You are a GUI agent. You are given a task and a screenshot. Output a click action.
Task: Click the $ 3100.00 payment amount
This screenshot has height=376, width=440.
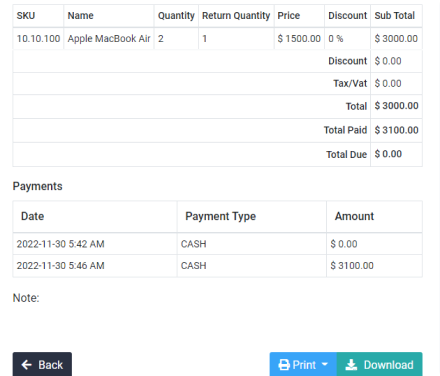352,266
